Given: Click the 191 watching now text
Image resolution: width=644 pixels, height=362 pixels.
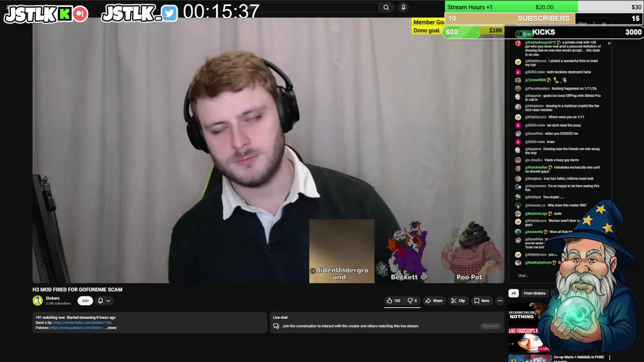Looking at the screenshot, I should coord(50,318).
